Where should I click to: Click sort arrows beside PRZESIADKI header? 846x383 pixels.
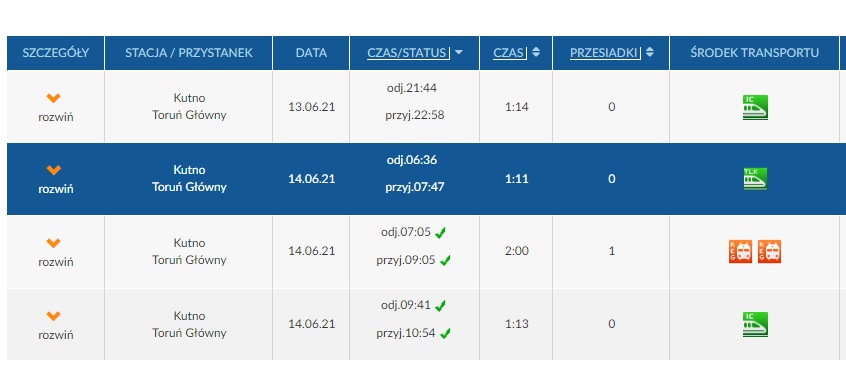[650, 52]
